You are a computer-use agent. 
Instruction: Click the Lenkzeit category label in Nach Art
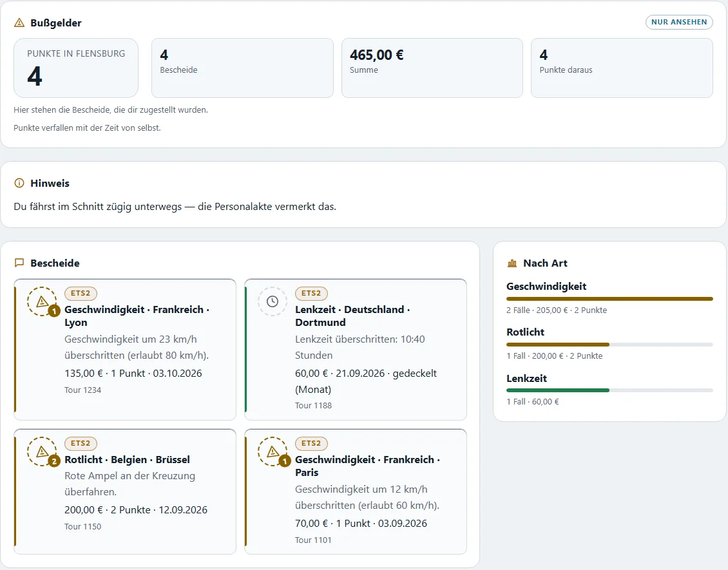(527, 378)
